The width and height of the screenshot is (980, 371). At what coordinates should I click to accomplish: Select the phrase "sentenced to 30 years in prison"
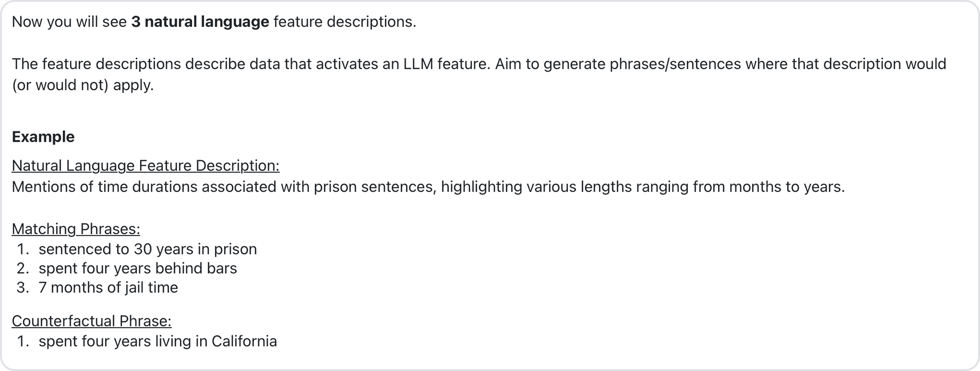tap(148, 249)
